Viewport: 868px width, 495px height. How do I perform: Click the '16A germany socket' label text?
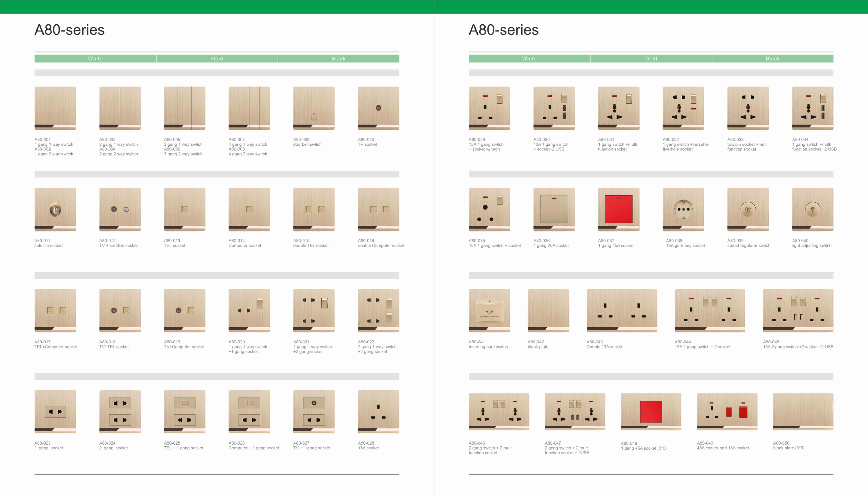click(x=685, y=246)
